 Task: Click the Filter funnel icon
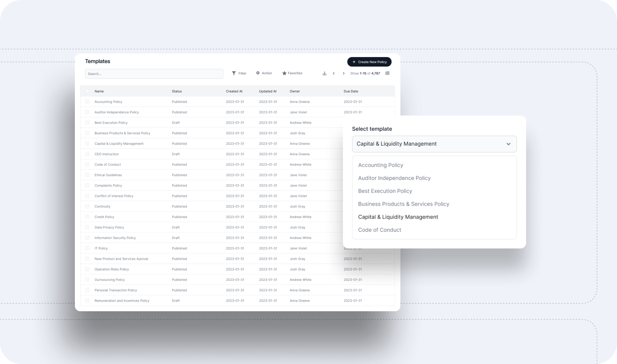234,73
